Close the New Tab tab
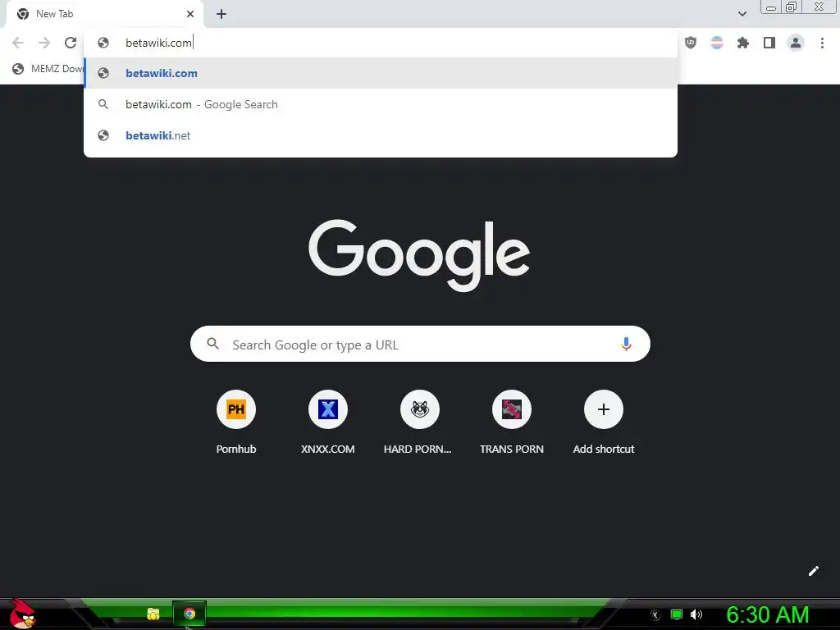840x630 pixels. pyautogui.click(x=190, y=14)
